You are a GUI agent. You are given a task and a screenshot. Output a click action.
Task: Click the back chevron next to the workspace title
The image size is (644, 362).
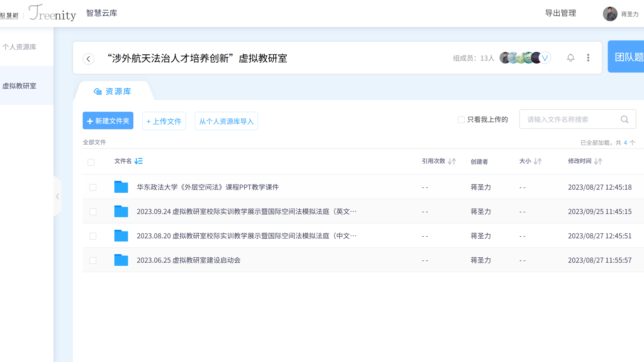tap(88, 59)
